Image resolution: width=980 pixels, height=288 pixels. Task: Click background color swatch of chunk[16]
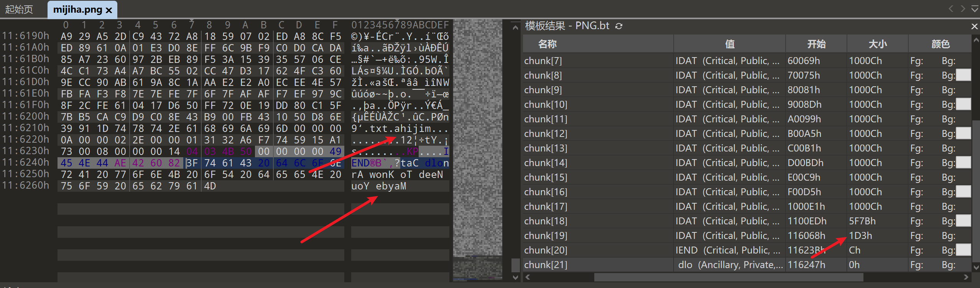click(963, 192)
